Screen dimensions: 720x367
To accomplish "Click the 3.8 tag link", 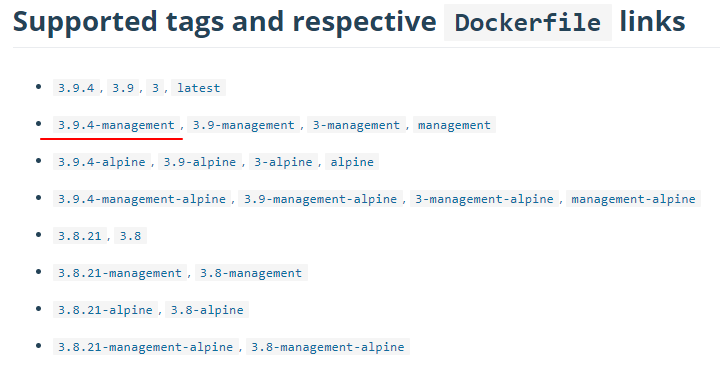I will [130, 236].
